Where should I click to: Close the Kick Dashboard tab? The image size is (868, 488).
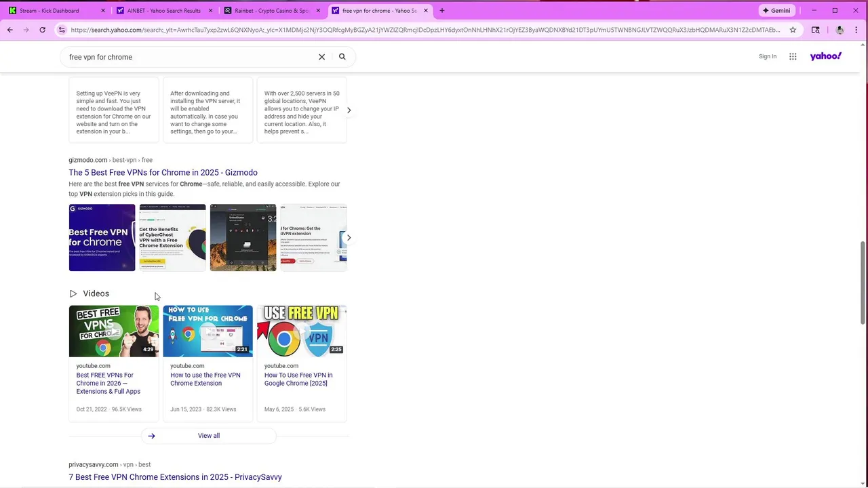tap(103, 11)
